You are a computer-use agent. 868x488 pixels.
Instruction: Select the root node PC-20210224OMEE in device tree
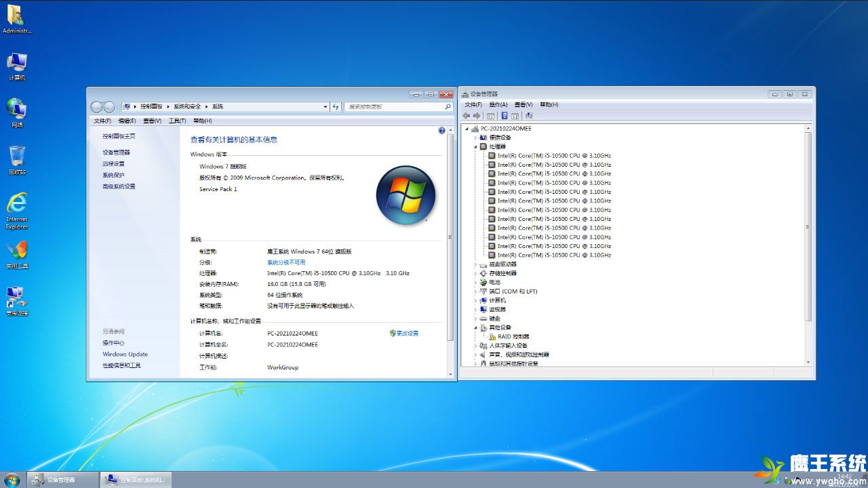coord(500,128)
